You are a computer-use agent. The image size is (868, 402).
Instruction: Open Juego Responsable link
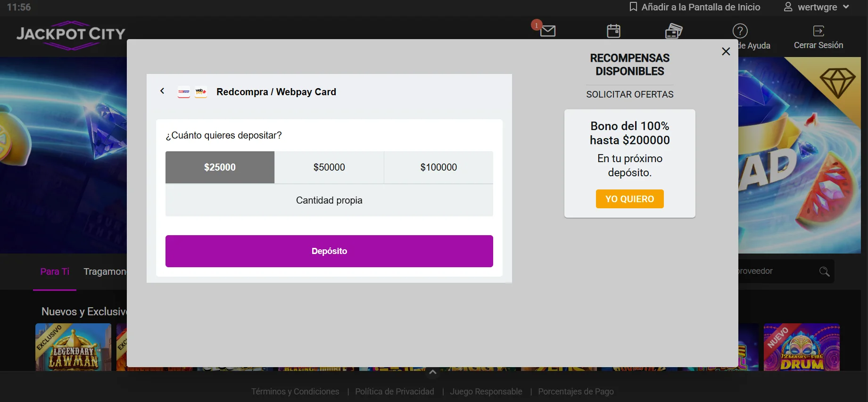coord(486,392)
